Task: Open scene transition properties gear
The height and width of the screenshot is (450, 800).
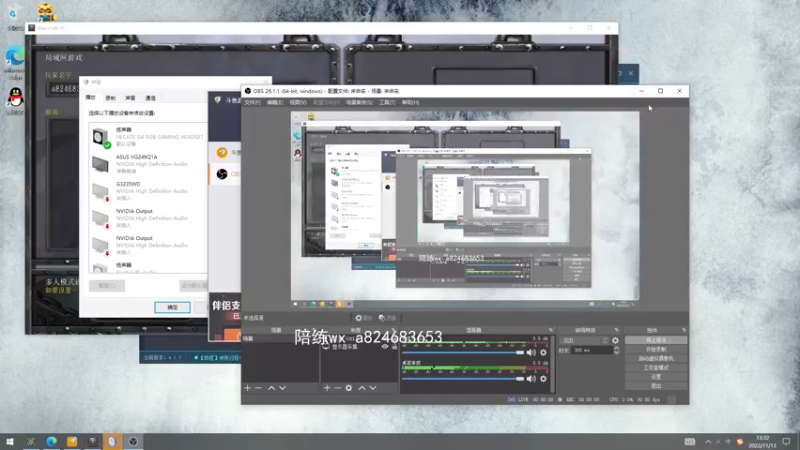Action: tap(615, 340)
